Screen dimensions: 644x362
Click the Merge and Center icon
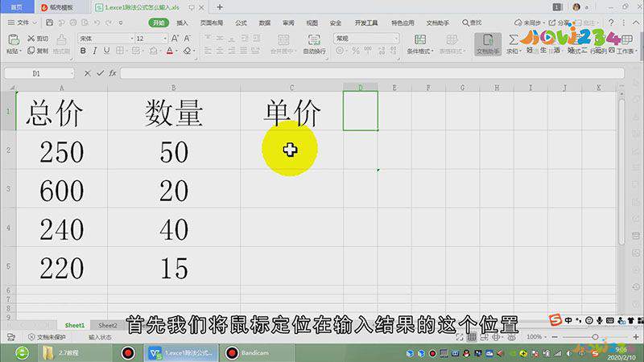283,39
